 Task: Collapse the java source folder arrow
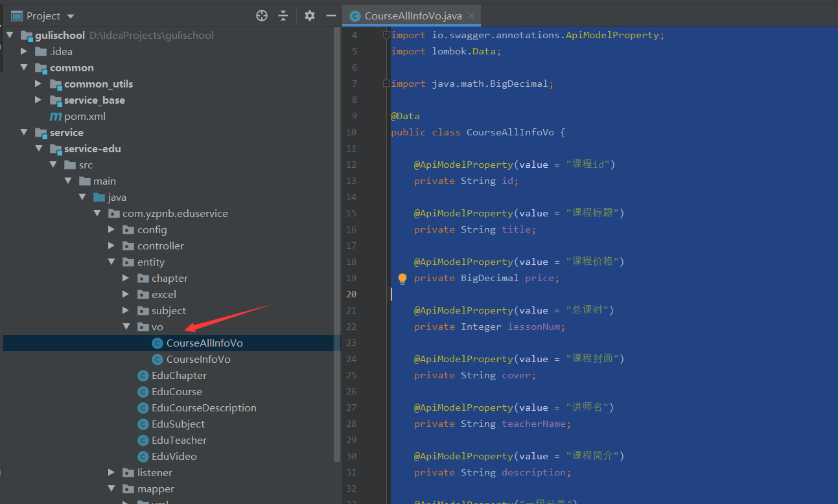[82, 197]
